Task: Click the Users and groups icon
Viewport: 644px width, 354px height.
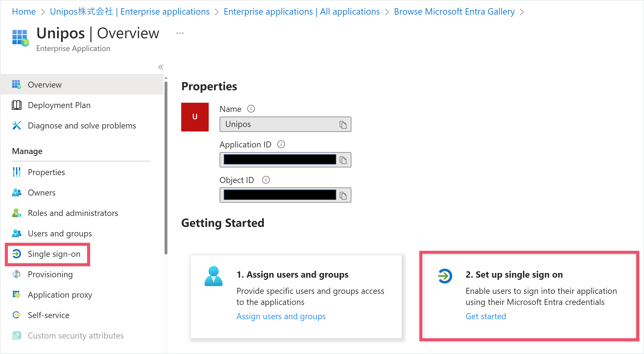Action: (17, 233)
